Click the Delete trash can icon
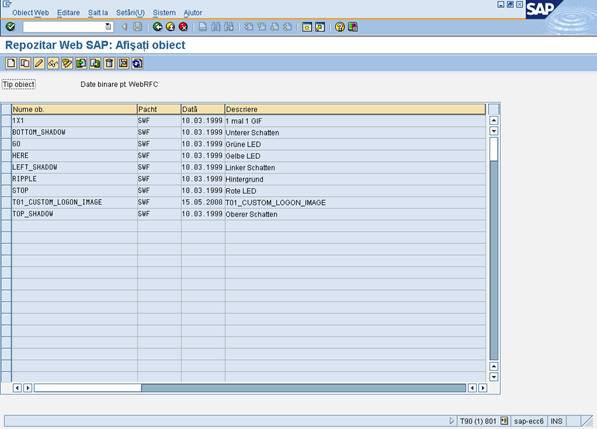597x429 pixels. coord(109,63)
